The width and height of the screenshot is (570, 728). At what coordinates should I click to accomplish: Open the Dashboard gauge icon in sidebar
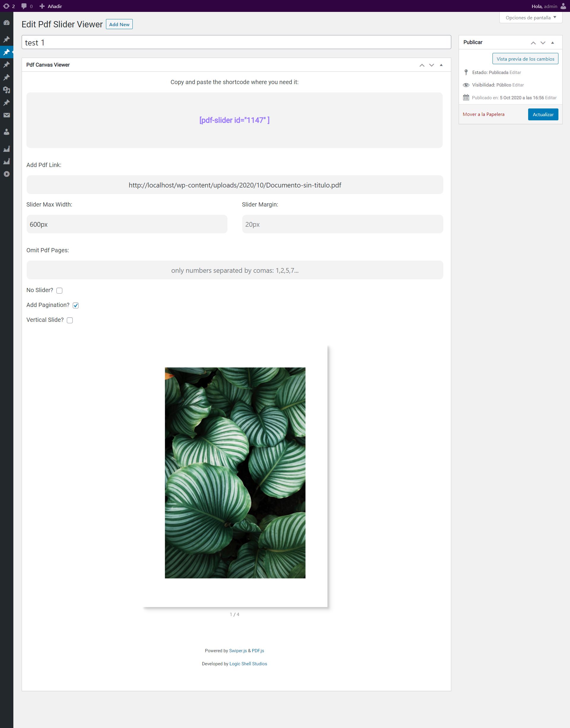(x=6, y=23)
